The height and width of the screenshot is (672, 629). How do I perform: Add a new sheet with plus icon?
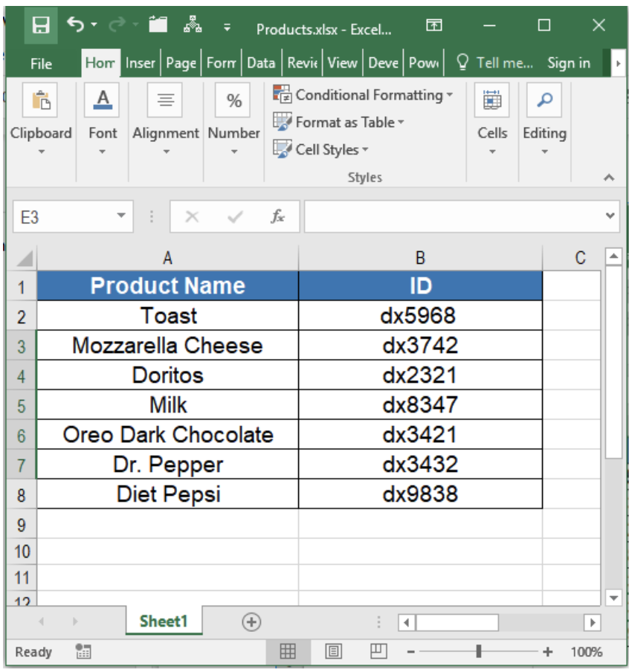[x=251, y=622]
